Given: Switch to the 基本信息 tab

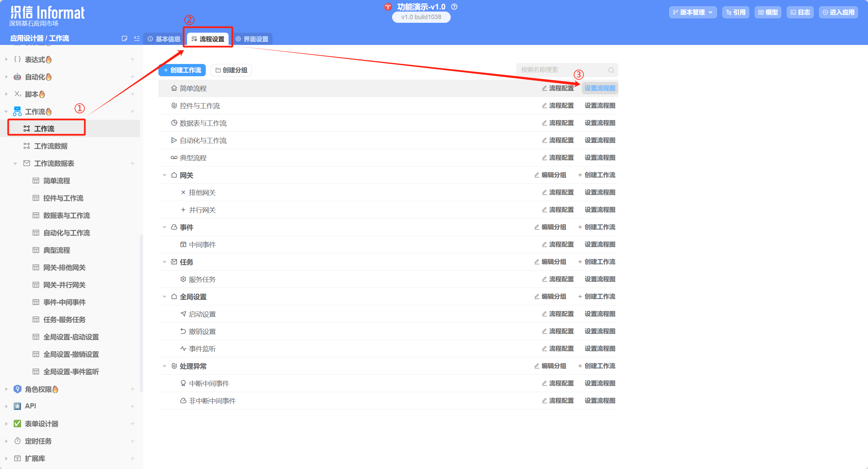Looking at the screenshot, I should coord(164,39).
